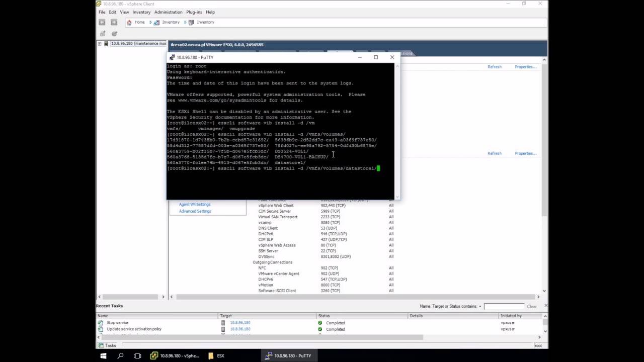The width and height of the screenshot is (644, 362).
Task: Open the Plug-ins menu
Action: [194, 12]
